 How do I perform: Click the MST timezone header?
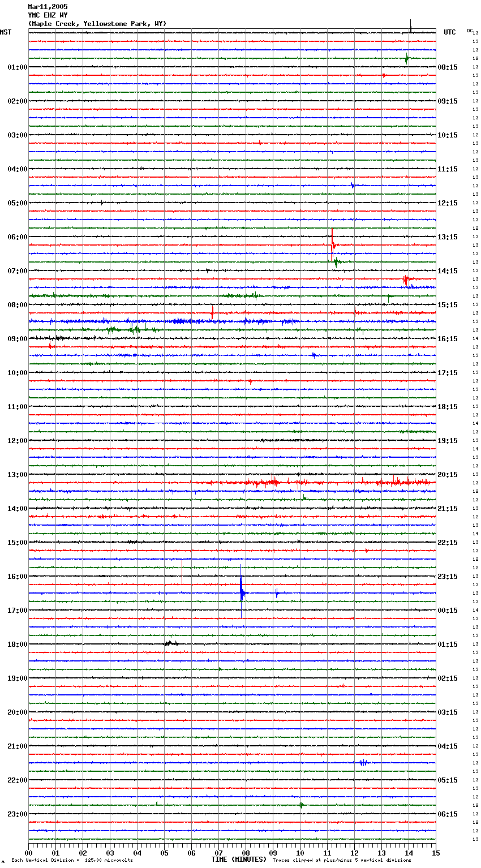(6, 32)
